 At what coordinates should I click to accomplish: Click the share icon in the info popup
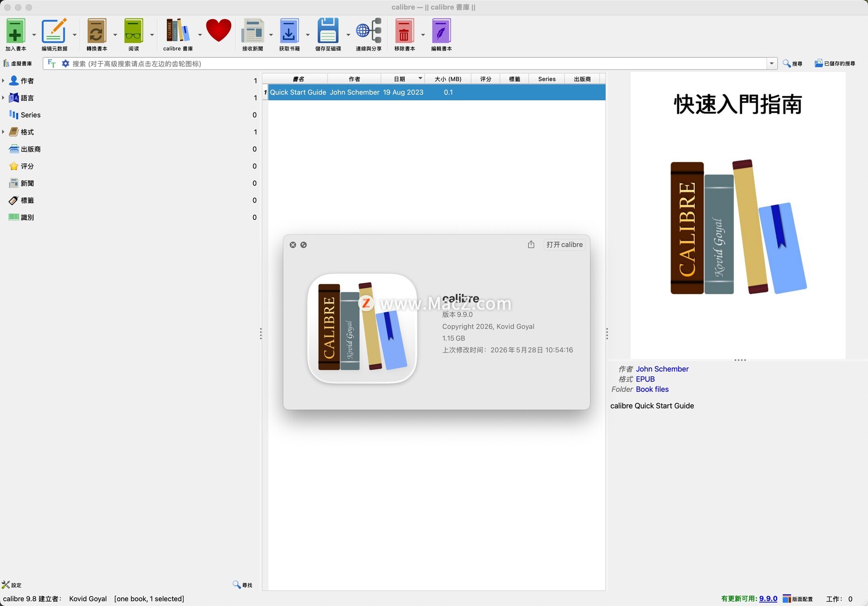531,244
